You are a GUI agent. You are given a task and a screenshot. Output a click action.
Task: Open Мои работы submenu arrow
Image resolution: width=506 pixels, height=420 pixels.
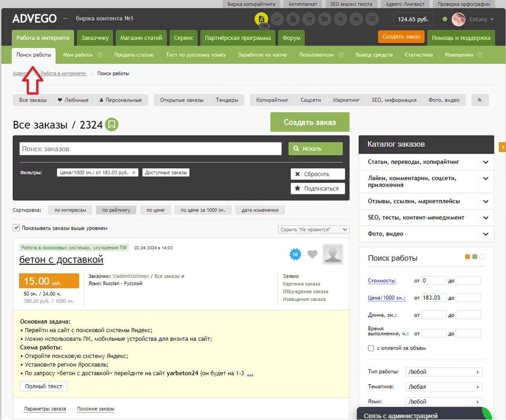[100, 54]
